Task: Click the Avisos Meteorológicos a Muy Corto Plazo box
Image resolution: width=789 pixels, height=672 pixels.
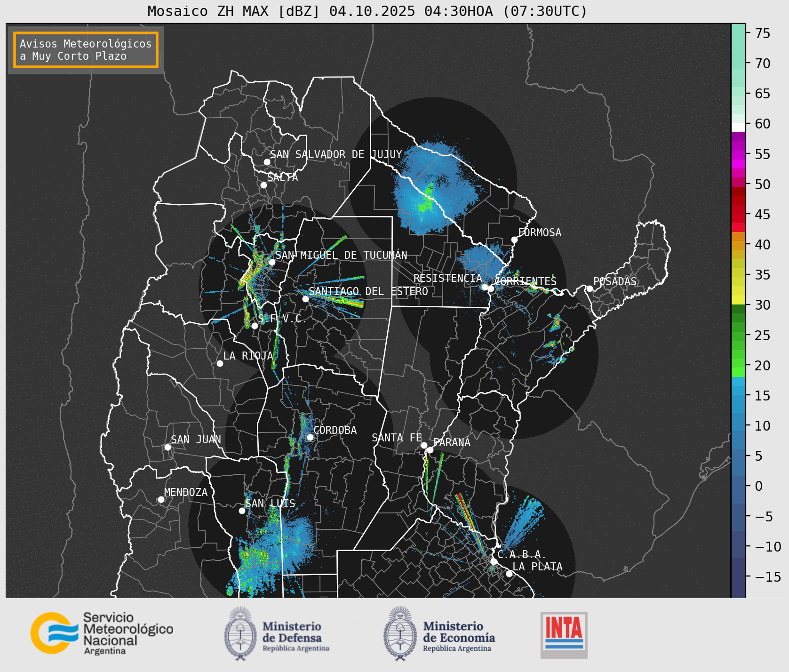Action: click(86, 50)
